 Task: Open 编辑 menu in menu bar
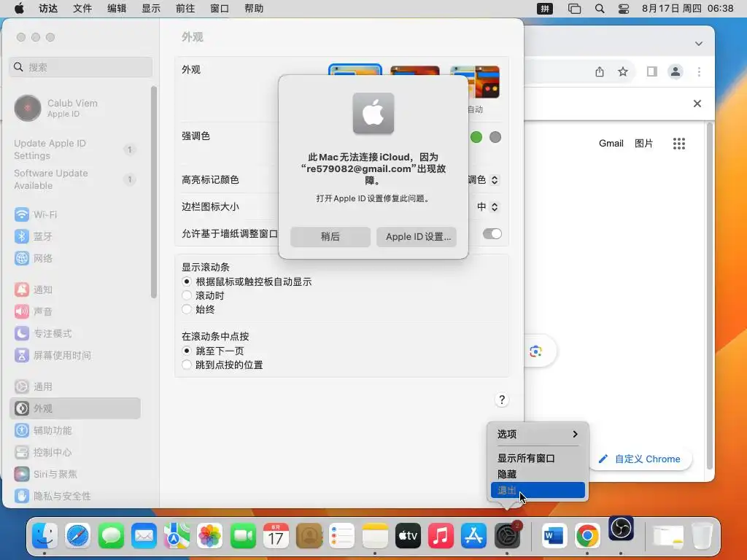[116, 9]
